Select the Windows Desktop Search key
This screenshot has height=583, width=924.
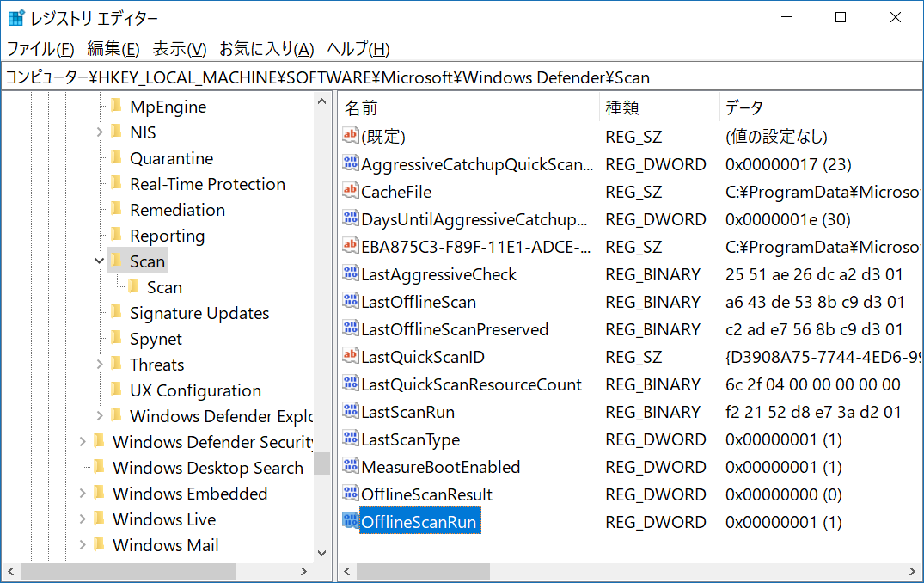(x=208, y=468)
